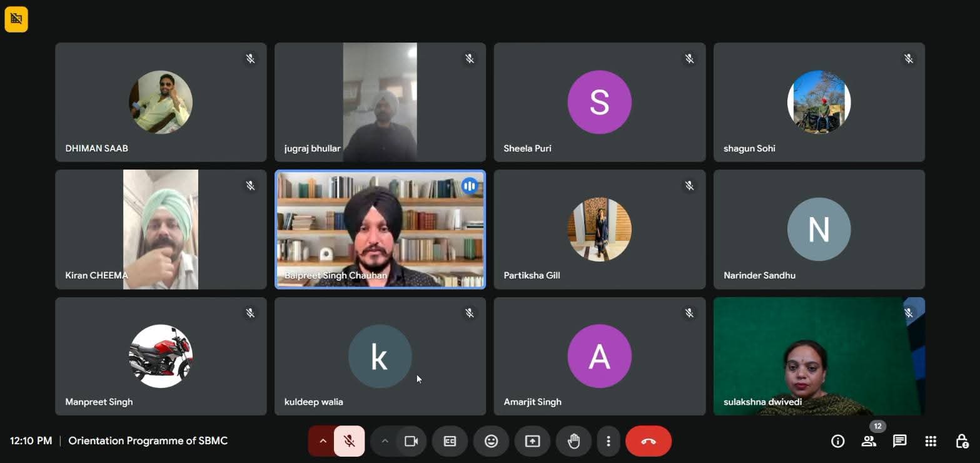Image resolution: width=980 pixels, height=463 pixels.
Task: Click muted mic icon on Partiksha Gill tile
Action: click(689, 185)
